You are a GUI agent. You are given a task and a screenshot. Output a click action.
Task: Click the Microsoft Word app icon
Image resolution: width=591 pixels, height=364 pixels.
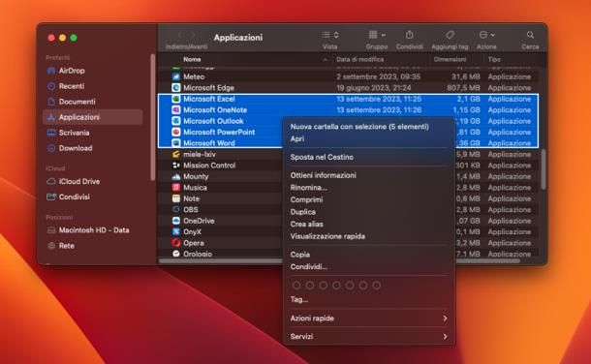[x=176, y=143]
